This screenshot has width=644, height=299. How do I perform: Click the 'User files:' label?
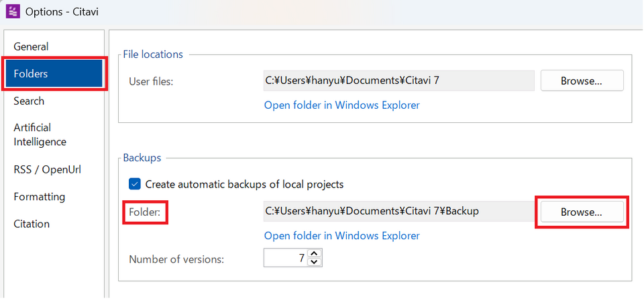[151, 81]
